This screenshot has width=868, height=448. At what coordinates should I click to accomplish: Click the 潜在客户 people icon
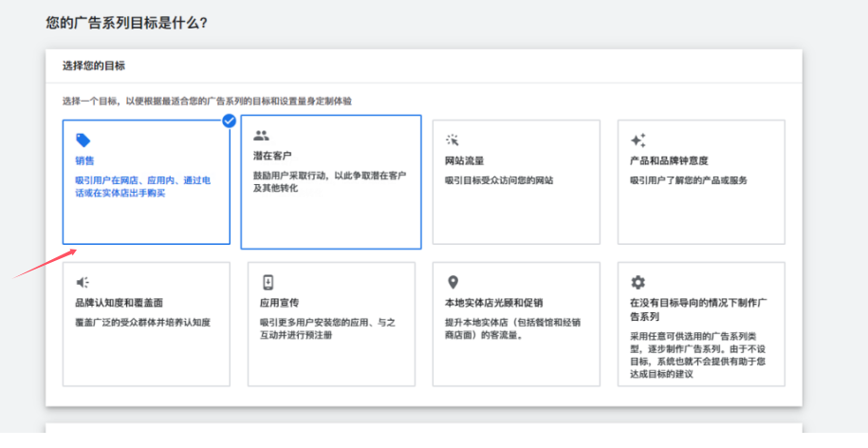(261, 136)
